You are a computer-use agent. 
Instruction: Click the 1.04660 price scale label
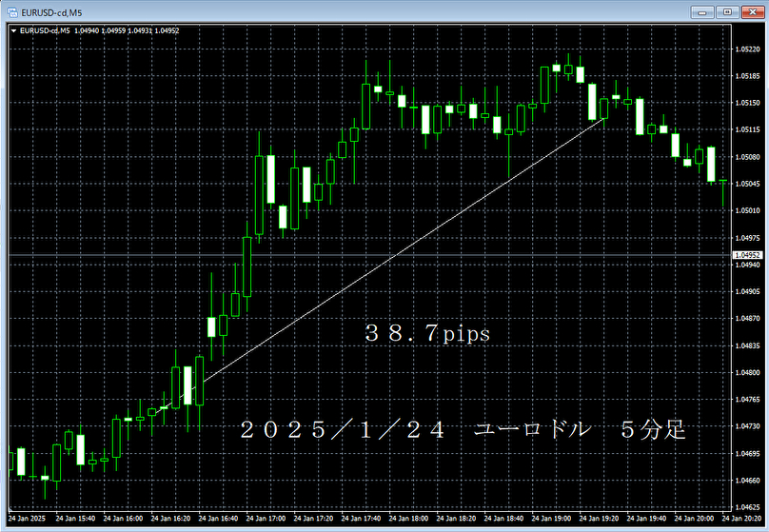tap(747, 481)
